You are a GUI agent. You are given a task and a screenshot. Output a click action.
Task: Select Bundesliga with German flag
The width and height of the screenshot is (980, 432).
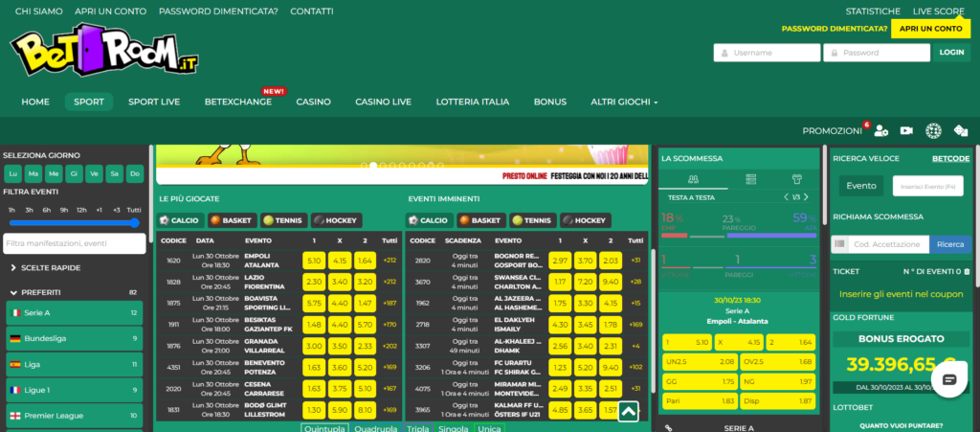click(75, 338)
